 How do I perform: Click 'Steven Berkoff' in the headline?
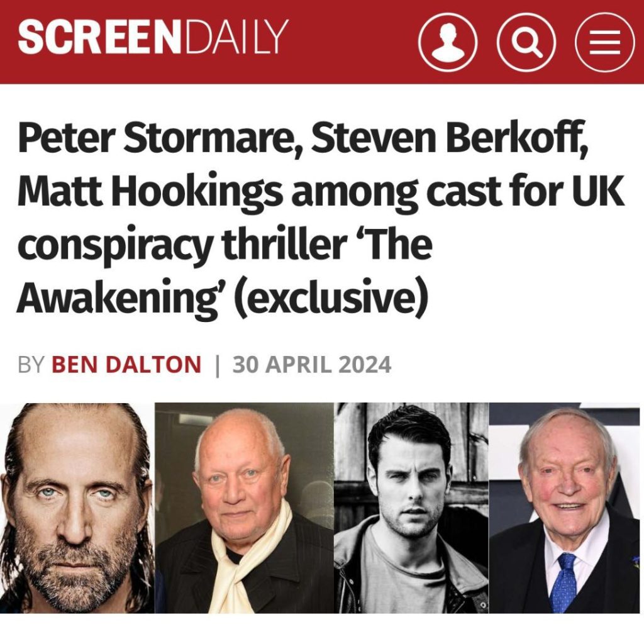click(450, 138)
